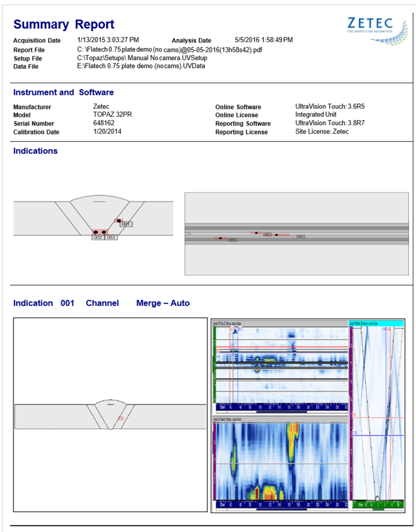Open the side sectorial scan view

377,415
